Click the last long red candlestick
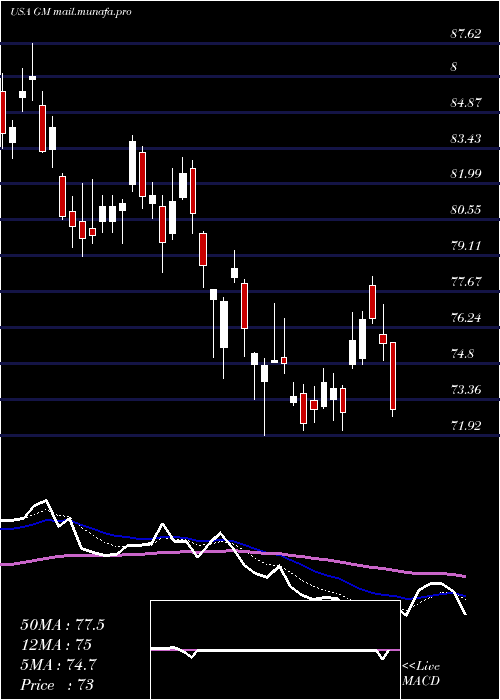The image size is (500, 700). [393, 376]
